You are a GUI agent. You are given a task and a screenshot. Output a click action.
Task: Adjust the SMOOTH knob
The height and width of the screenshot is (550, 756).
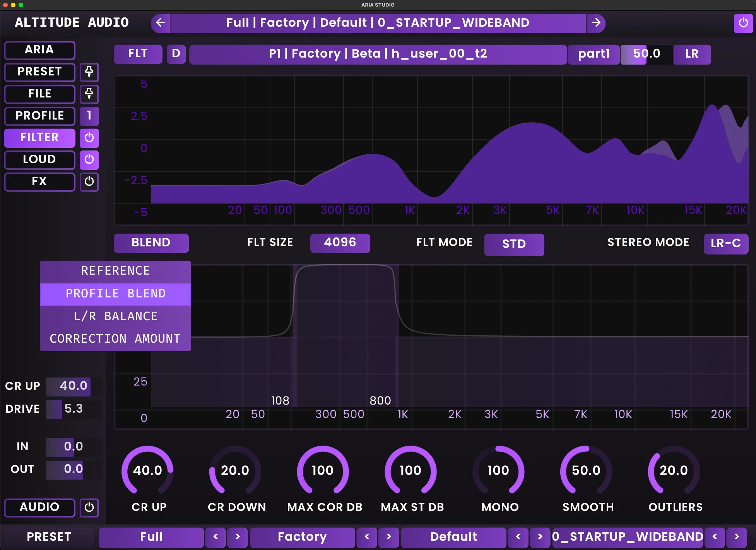(x=587, y=471)
